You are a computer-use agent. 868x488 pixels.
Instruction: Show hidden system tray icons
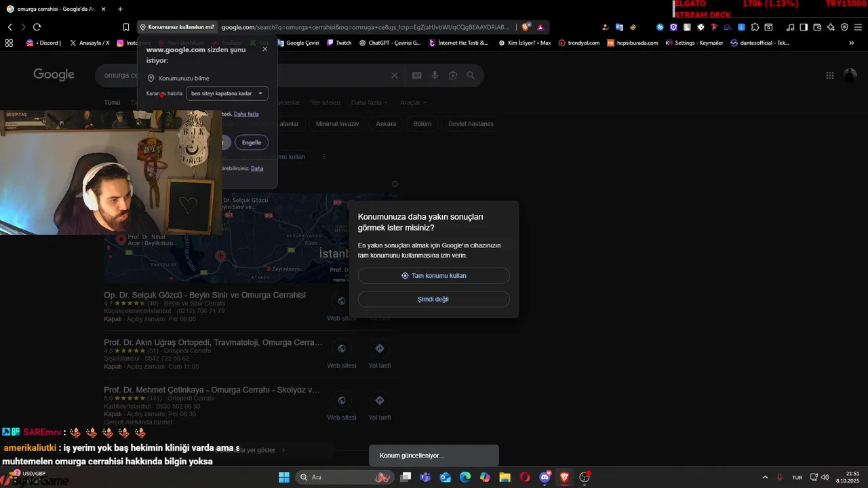[x=766, y=477]
